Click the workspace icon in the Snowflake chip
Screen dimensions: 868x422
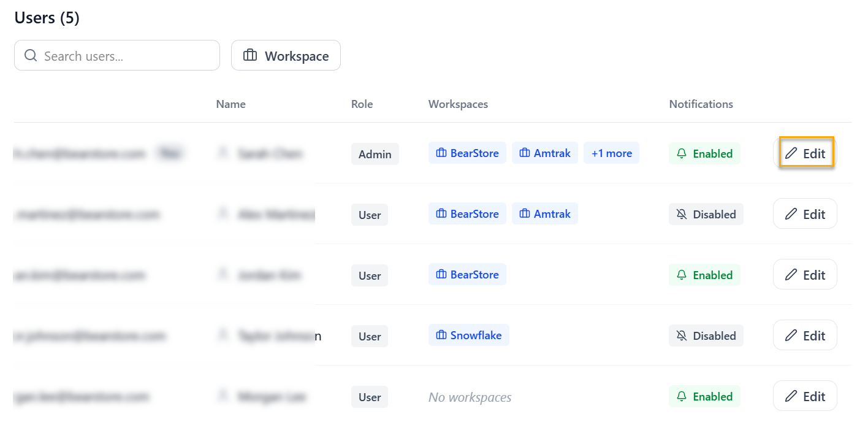click(x=441, y=335)
